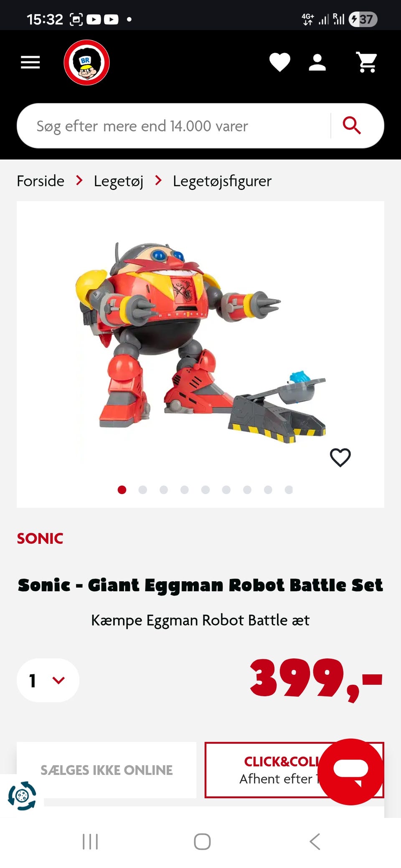The height and width of the screenshot is (868, 401).
Task: Open the user account profile icon
Action: pyautogui.click(x=317, y=63)
